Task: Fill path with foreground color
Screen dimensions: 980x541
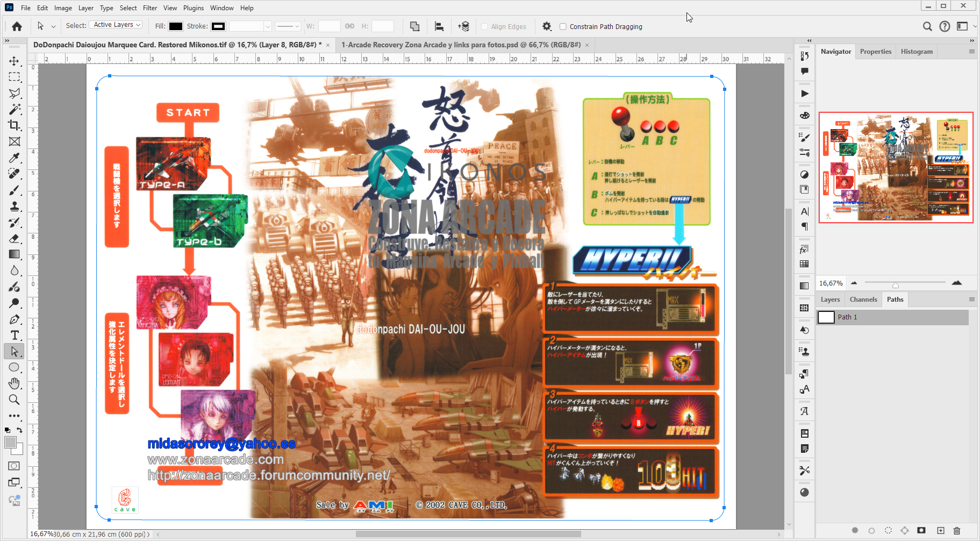Action: pyautogui.click(x=855, y=530)
